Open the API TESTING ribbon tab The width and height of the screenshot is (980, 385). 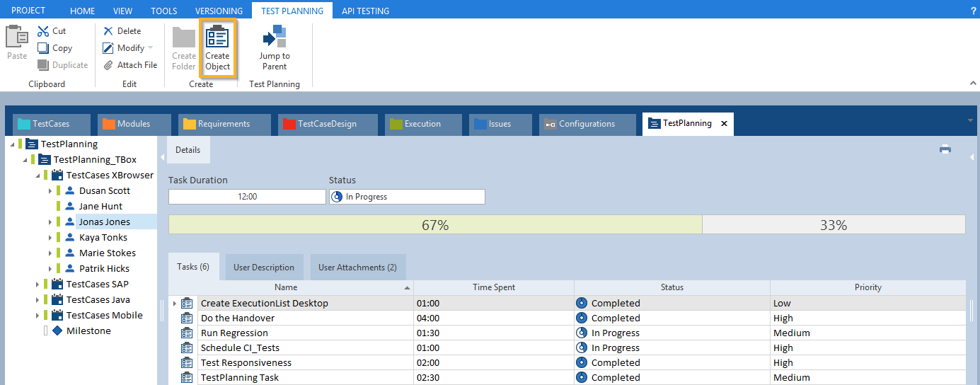pyautogui.click(x=365, y=11)
